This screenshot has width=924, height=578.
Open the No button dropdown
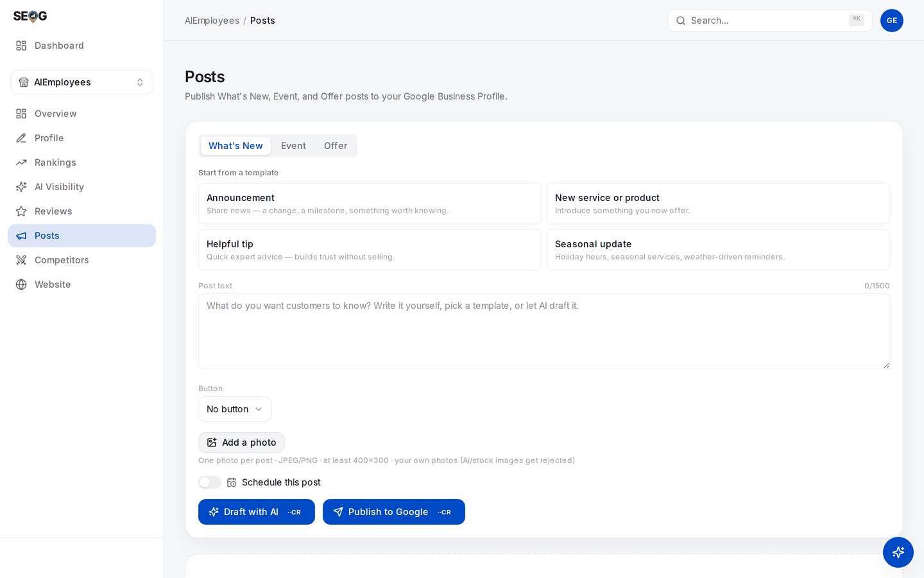click(235, 409)
